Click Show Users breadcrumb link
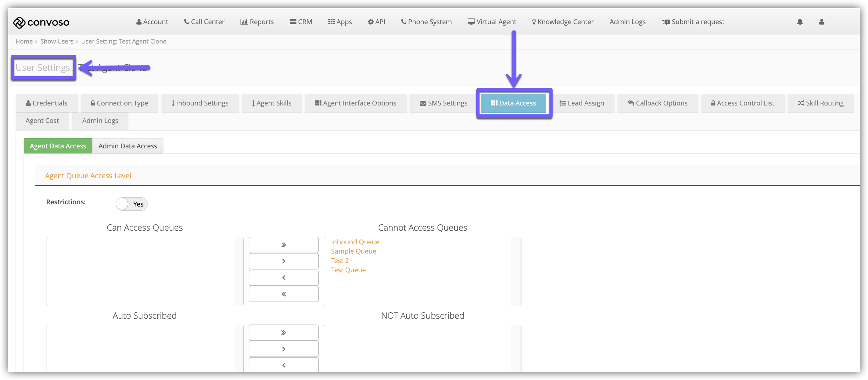The height and width of the screenshot is (380, 868). 57,41
